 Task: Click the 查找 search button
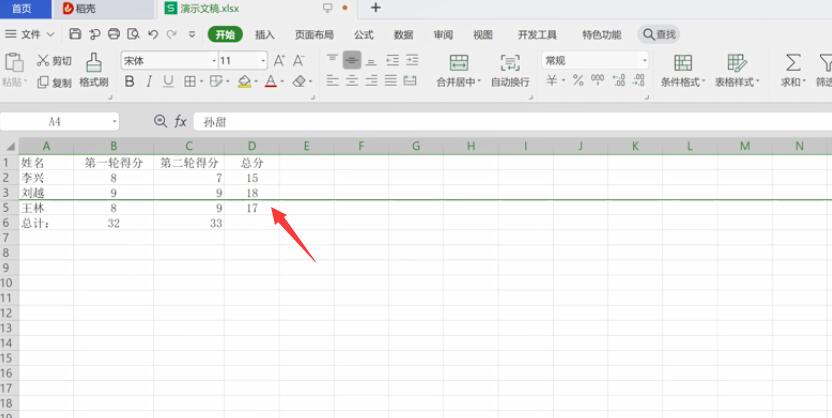click(x=658, y=34)
